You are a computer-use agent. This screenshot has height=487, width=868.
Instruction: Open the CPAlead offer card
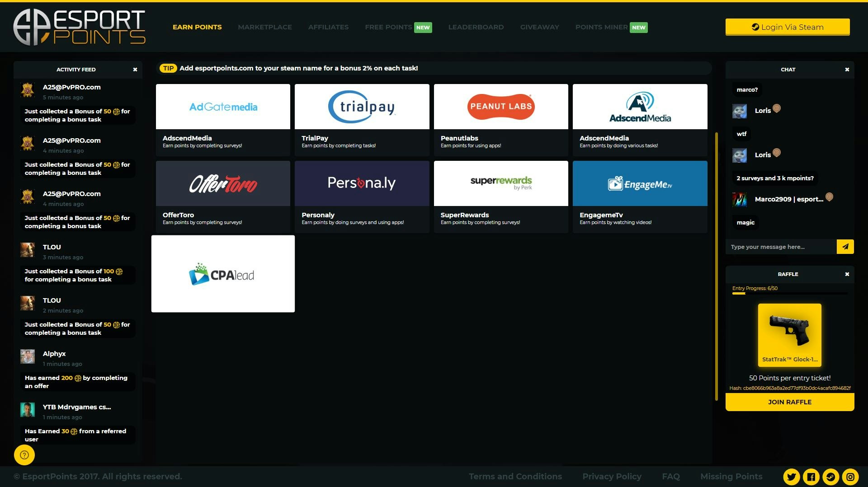click(x=223, y=274)
